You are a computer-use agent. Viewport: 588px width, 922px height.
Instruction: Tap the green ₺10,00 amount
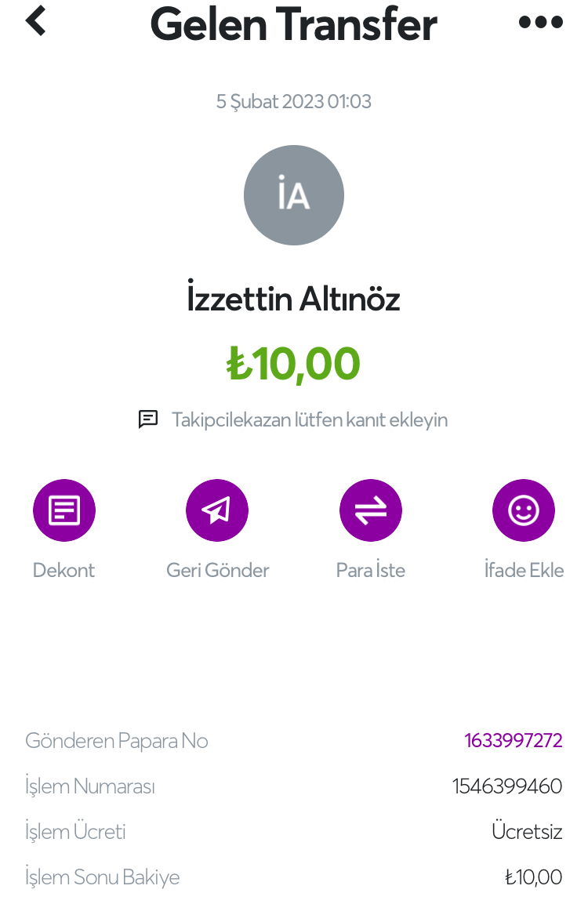coord(294,364)
